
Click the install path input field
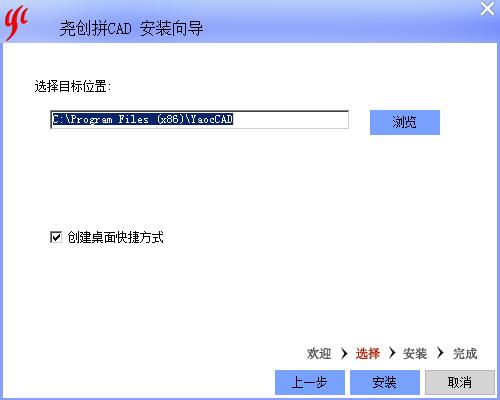[x=199, y=119]
